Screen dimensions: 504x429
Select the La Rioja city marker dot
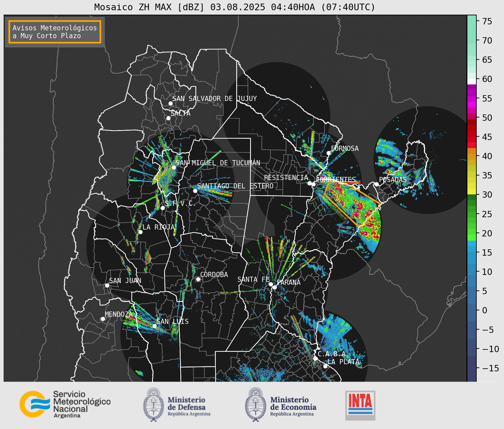point(140,232)
